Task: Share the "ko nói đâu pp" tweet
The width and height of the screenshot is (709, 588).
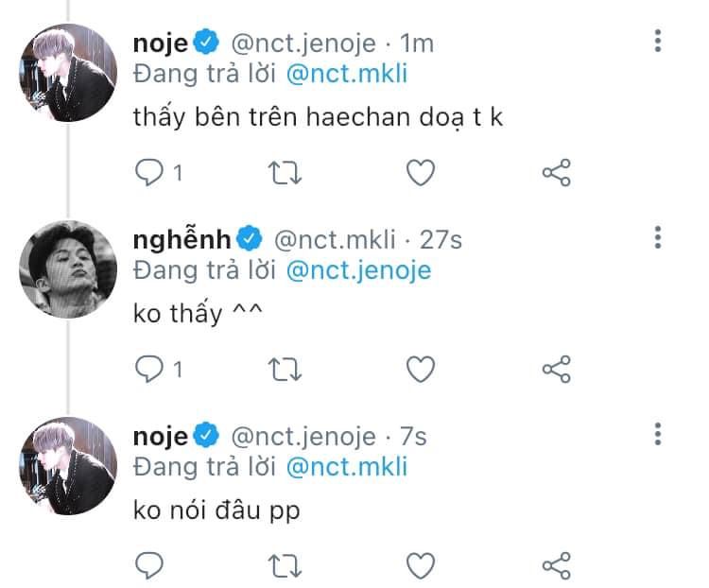Action: click(557, 564)
